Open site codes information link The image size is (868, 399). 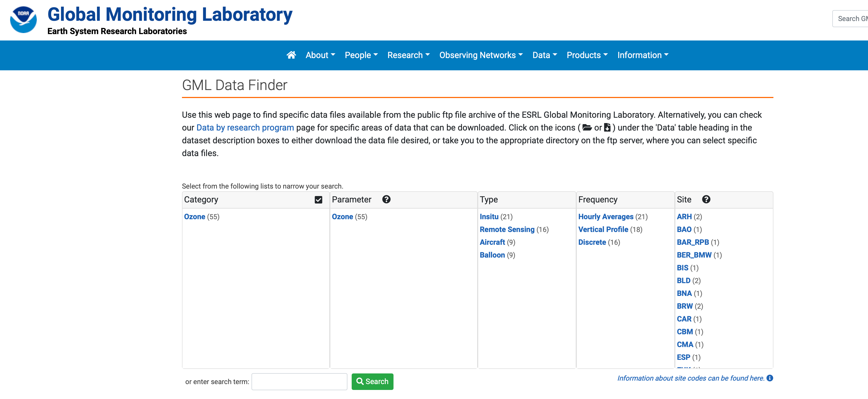click(x=690, y=378)
